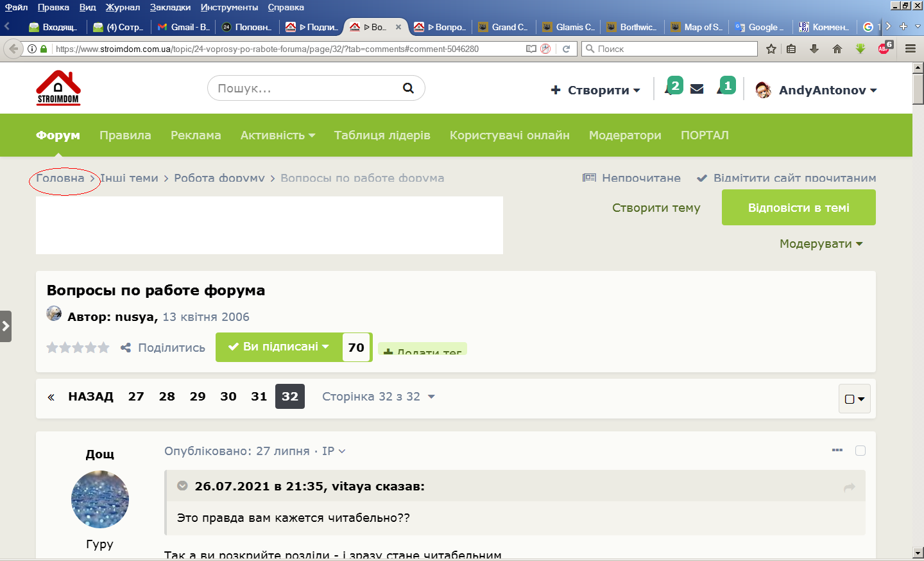Image resolution: width=924 pixels, height=561 pixels.
Task: Open the Закладки browser menu
Action: click(170, 7)
